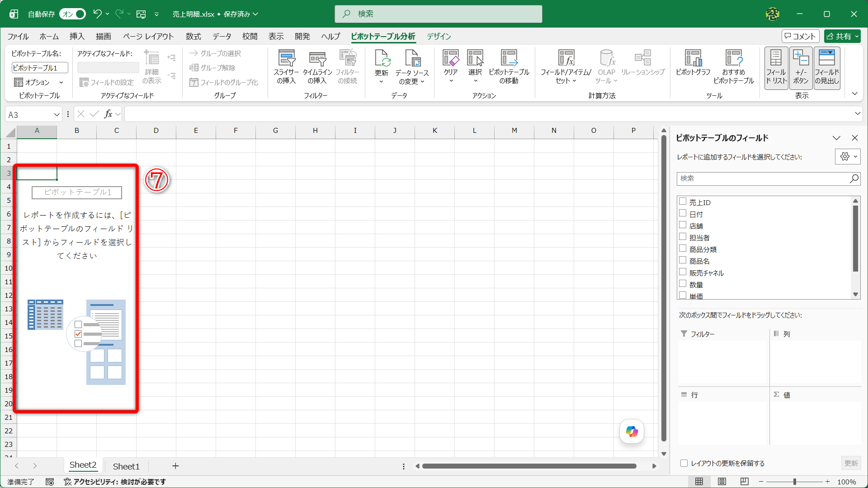The image size is (868, 488).
Task: Open Quick Access Toolbar customize arrow
Action: click(x=156, y=14)
